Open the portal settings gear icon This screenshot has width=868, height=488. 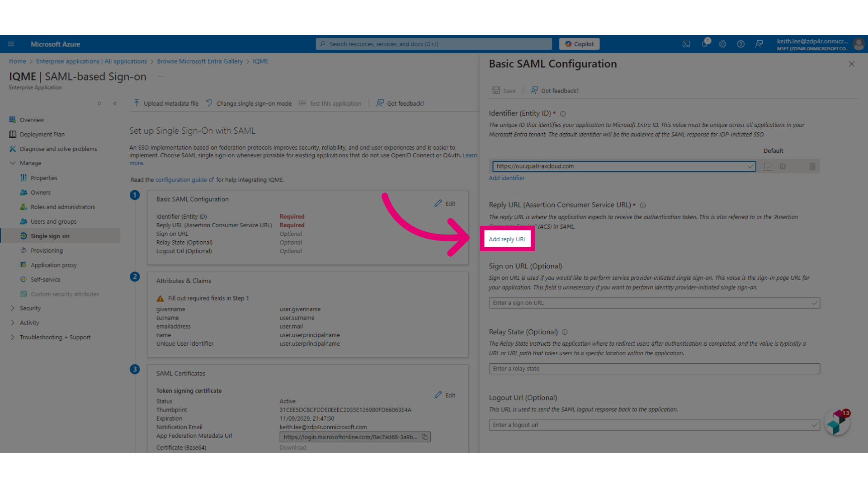point(722,44)
